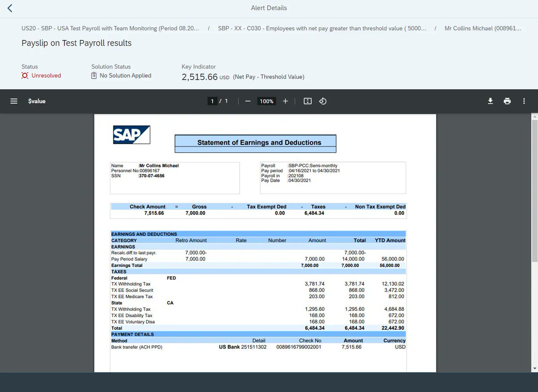Click No Solution Applied text
Screen dimensions: 538x392
click(x=126, y=76)
